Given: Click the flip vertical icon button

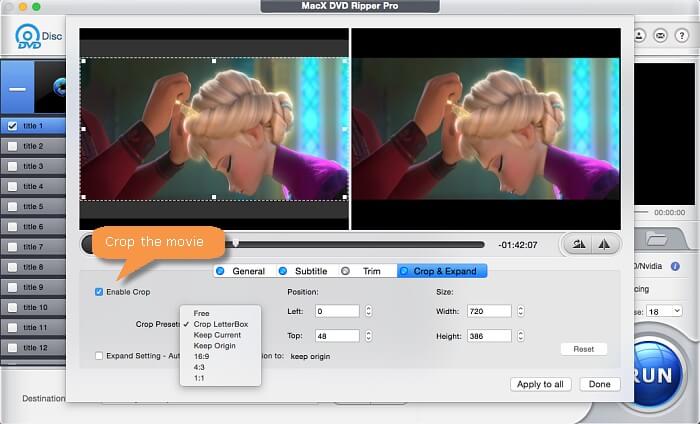Looking at the screenshot, I should point(577,244).
